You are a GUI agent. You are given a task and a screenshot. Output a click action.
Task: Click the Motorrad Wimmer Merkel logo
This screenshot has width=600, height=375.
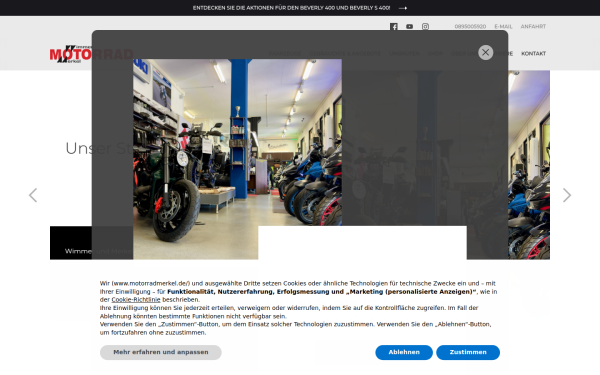click(91, 54)
